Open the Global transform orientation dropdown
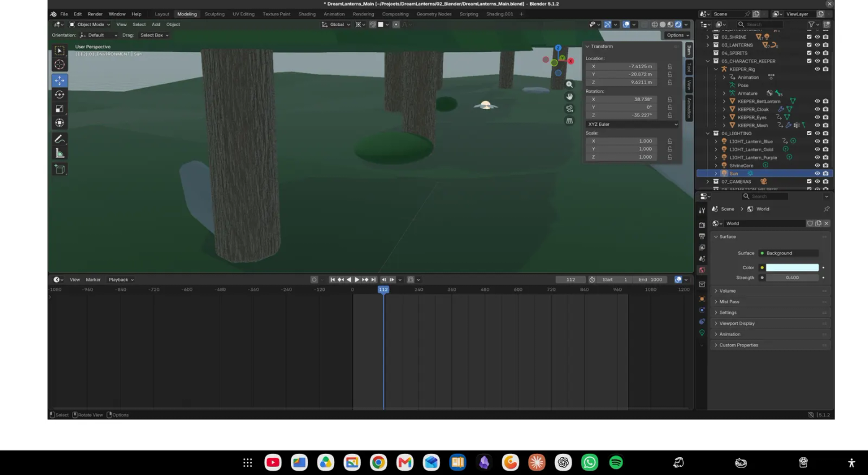868x475 pixels. (x=335, y=24)
